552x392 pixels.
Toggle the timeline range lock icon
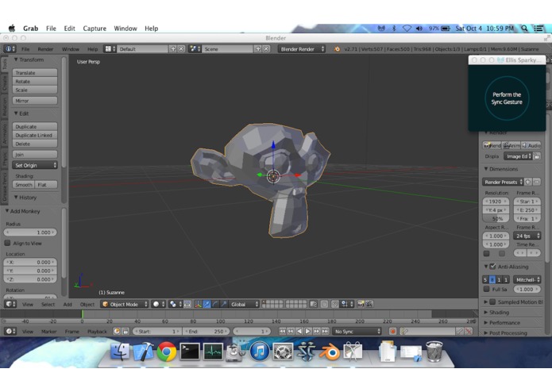click(125, 331)
